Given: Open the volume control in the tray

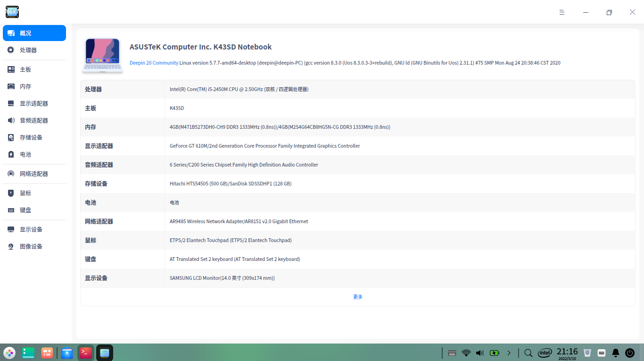Looking at the screenshot, I should (x=480, y=353).
